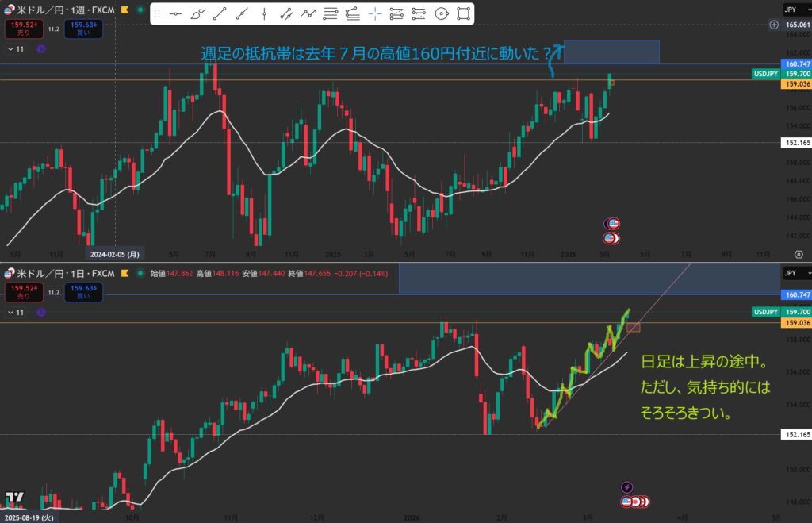The image size is (812, 523).
Task: Select the brush drawing tool
Action: coord(198,14)
